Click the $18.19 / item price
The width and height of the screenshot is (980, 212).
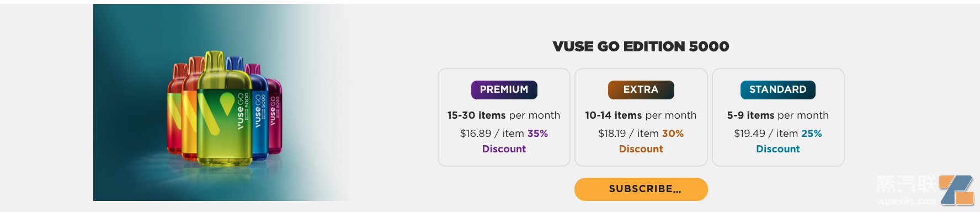(629, 134)
